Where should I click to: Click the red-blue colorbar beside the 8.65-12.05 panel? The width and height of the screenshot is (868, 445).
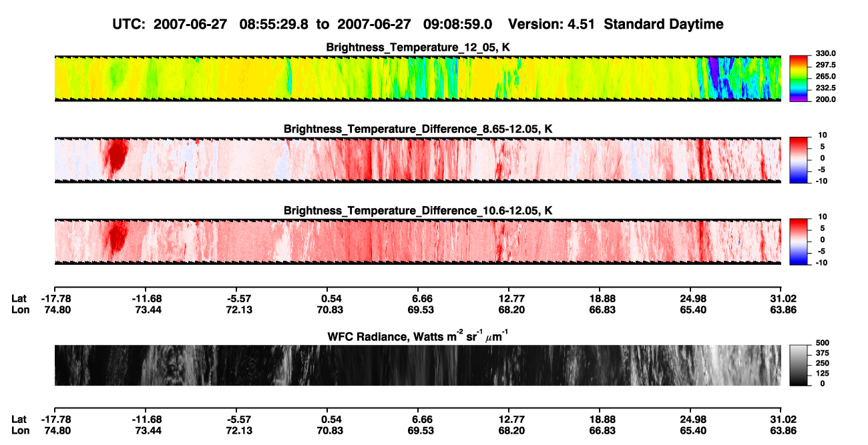(799, 160)
